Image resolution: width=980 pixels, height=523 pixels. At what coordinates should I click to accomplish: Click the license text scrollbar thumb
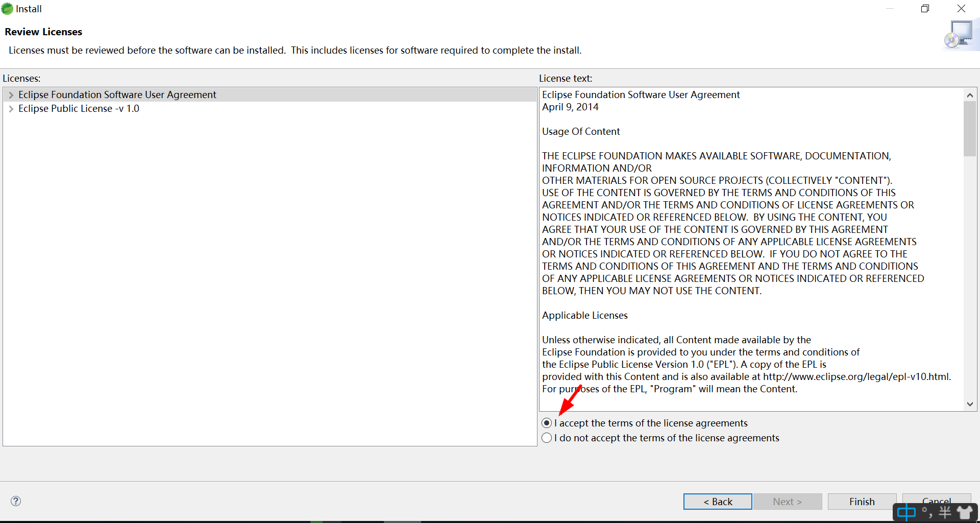[970, 129]
